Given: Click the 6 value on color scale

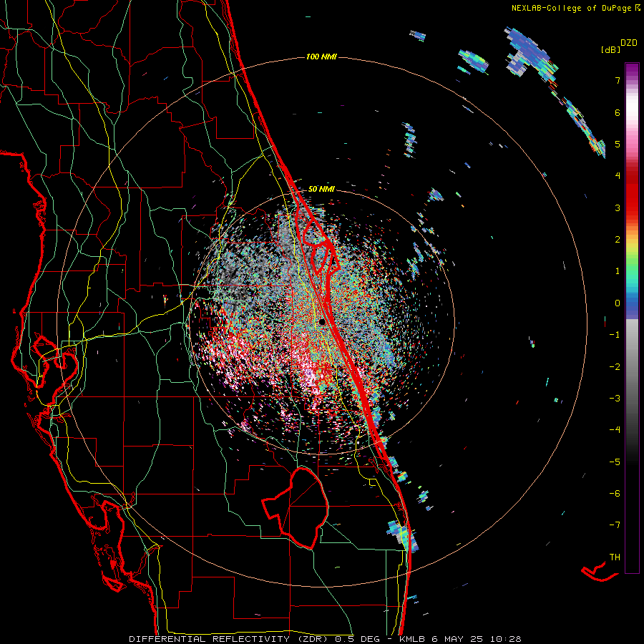Looking at the screenshot, I should [618, 112].
